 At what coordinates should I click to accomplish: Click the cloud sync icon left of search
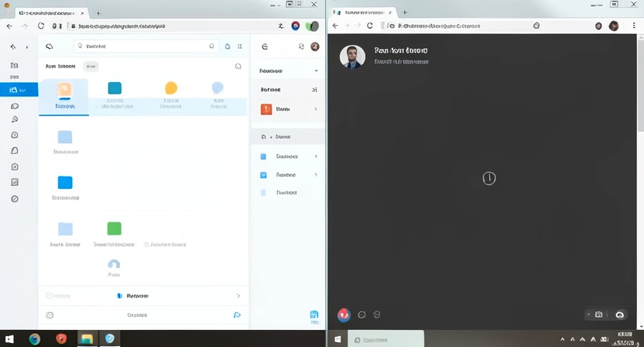point(50,46)
